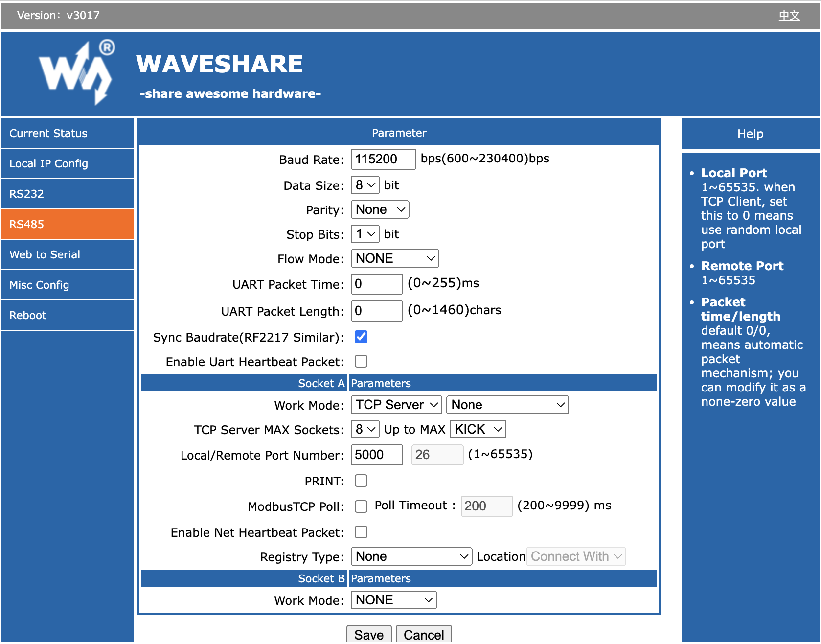Click the Remote Port field showing 26
Viewport: 821px width, 644px height.
click(x=437, y=455)
